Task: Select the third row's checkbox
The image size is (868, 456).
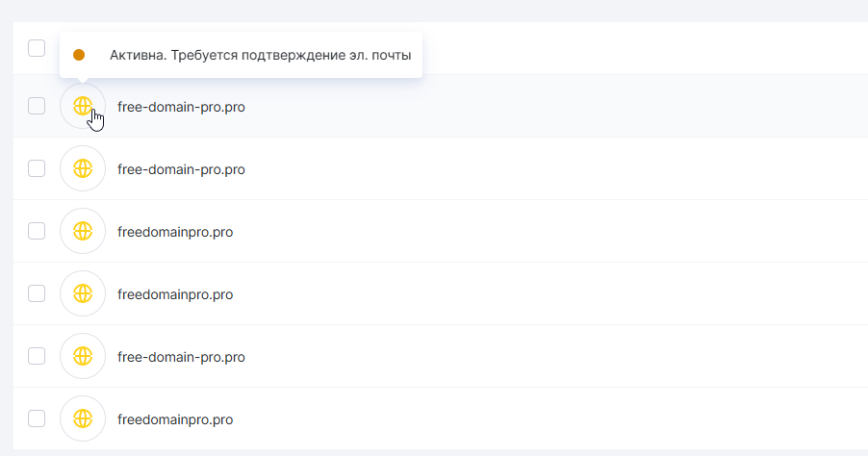Action: 37,231
